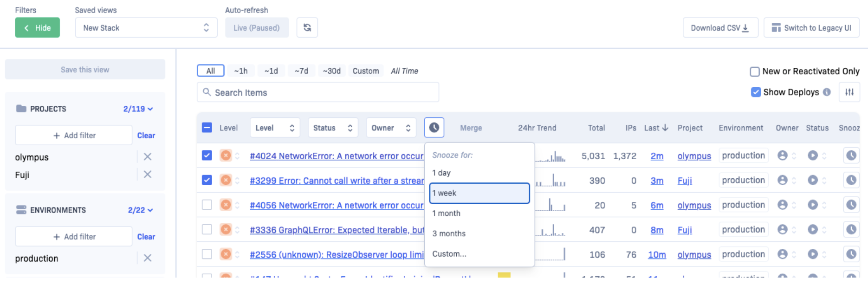Select the ~7d time range tab
868x285 pixels.
click(x=301, y=71)
